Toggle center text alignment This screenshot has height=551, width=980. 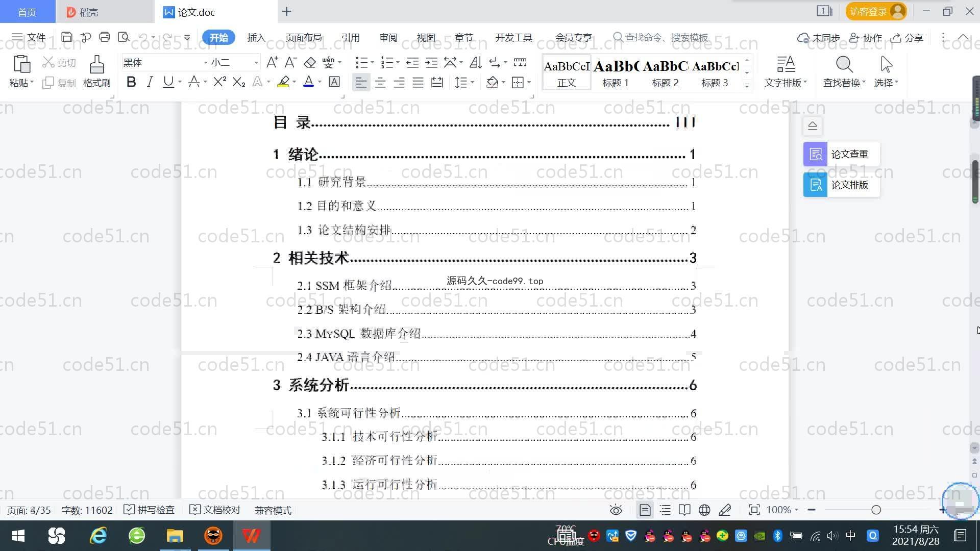click(380, 82)
